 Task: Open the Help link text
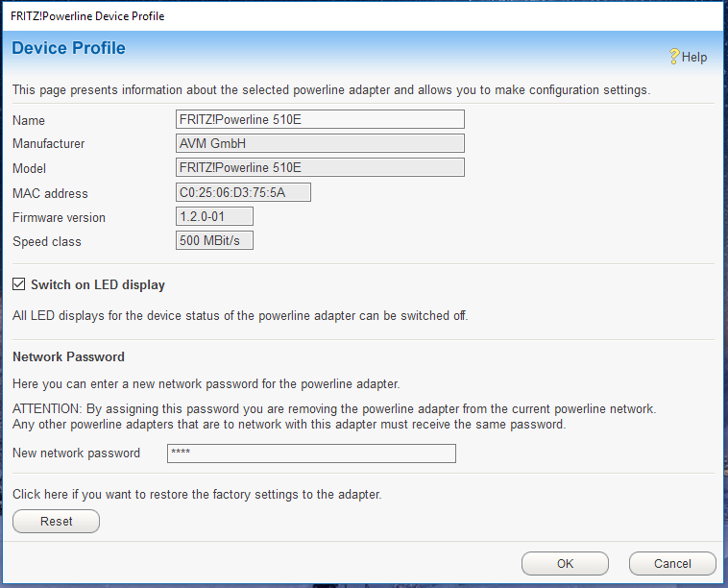point(694,58)
